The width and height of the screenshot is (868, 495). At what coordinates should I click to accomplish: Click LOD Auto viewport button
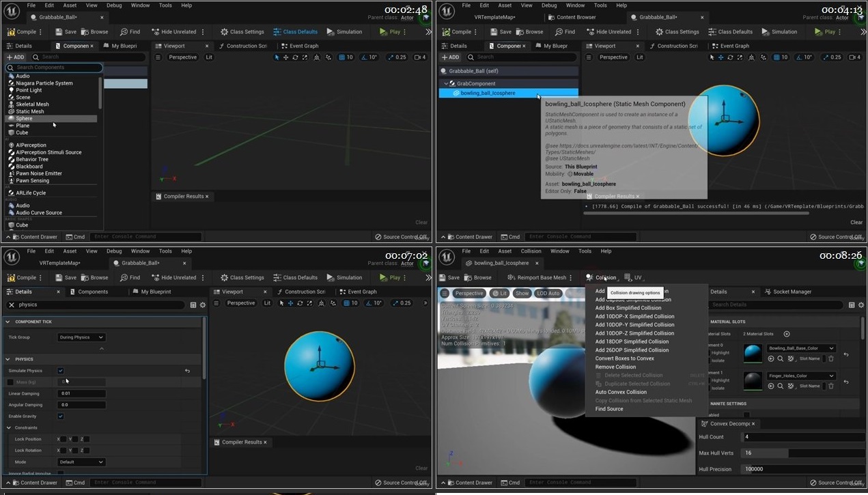pos(548,293)
